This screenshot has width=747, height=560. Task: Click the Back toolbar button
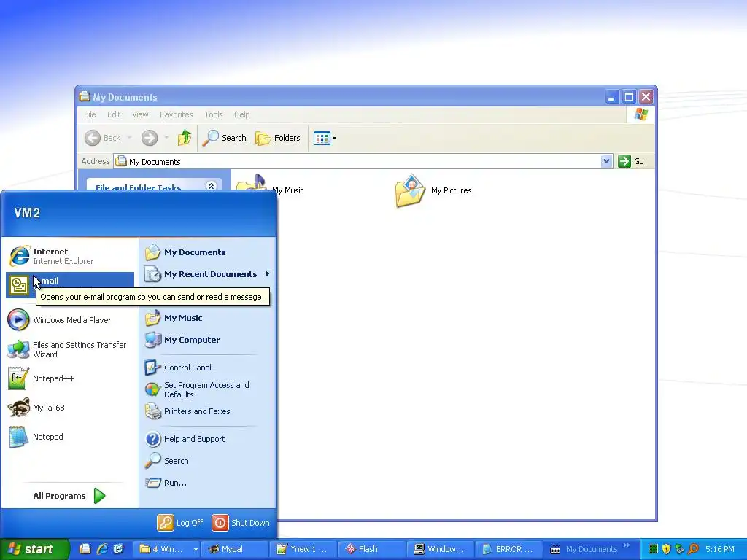point(103,138)
